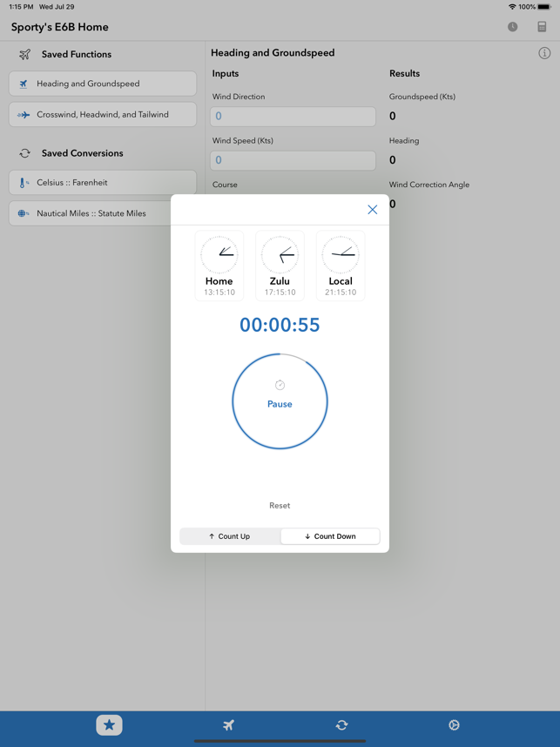
Task: Click the Wind Correction Angle label
Action: (429, 185)
